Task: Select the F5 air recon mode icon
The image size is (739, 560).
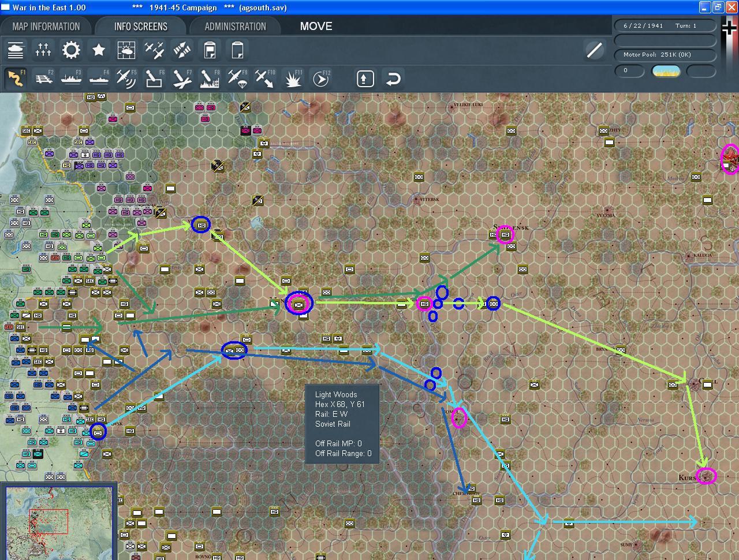Action: pyautogui.click(x=126, y=79)
